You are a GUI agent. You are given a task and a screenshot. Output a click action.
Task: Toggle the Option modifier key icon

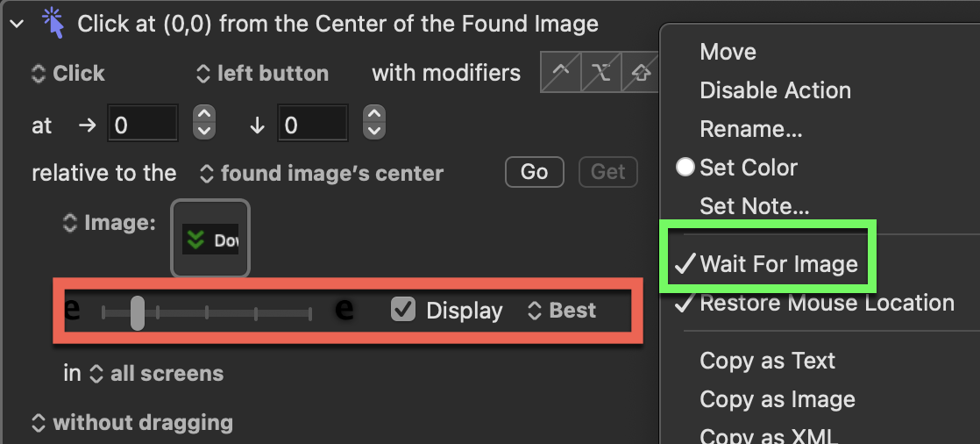click(x=601, y=73)
